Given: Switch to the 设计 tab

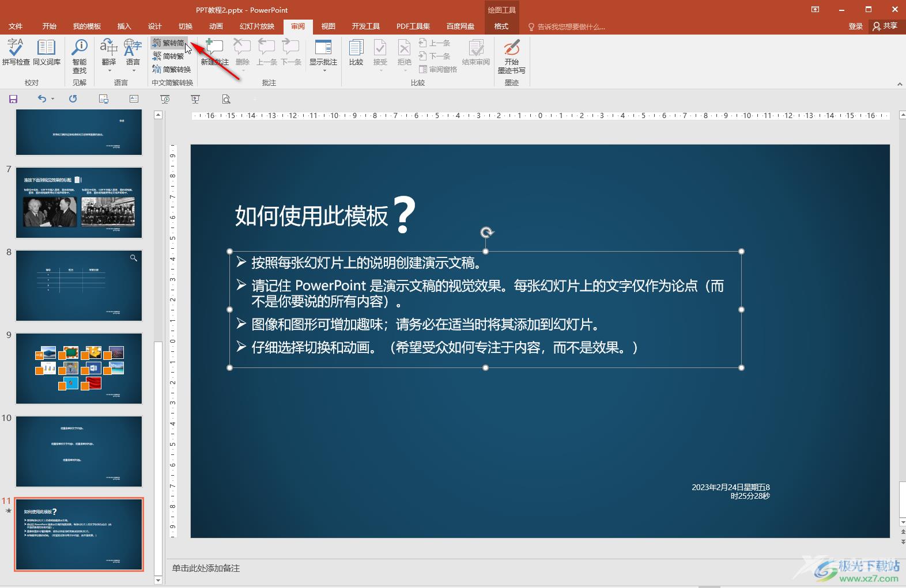Looking at the screenshot, I should point(155,26).
